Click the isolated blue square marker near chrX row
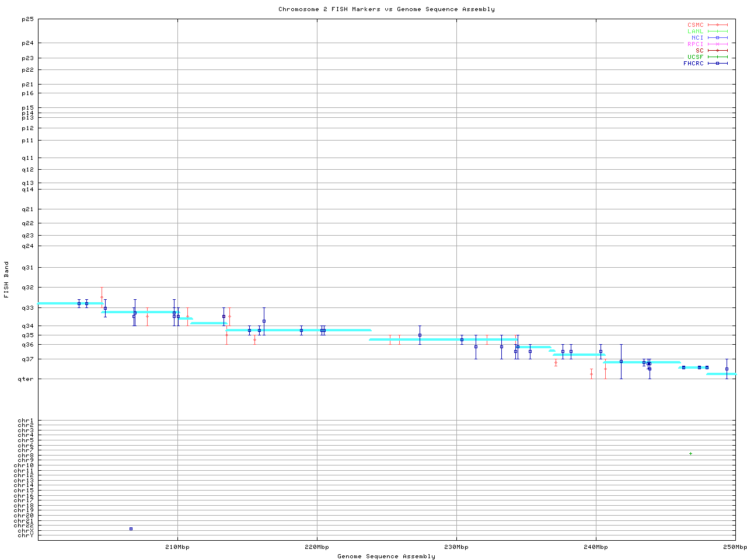This screenshot has height=560, width=747. (x=131, y=528)
